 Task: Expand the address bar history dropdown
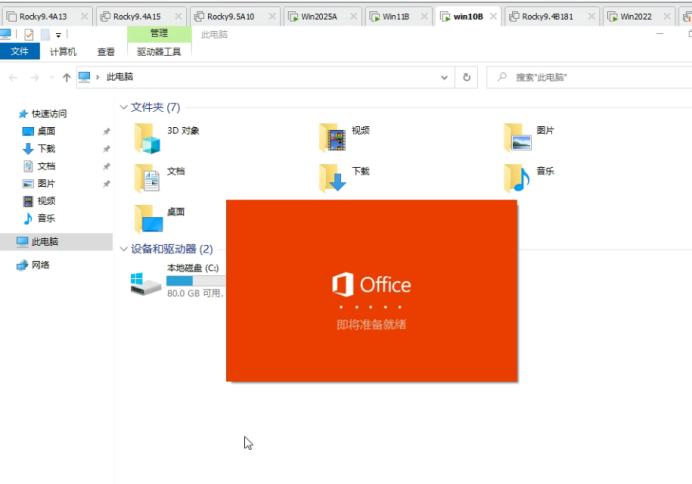[444, 78]
